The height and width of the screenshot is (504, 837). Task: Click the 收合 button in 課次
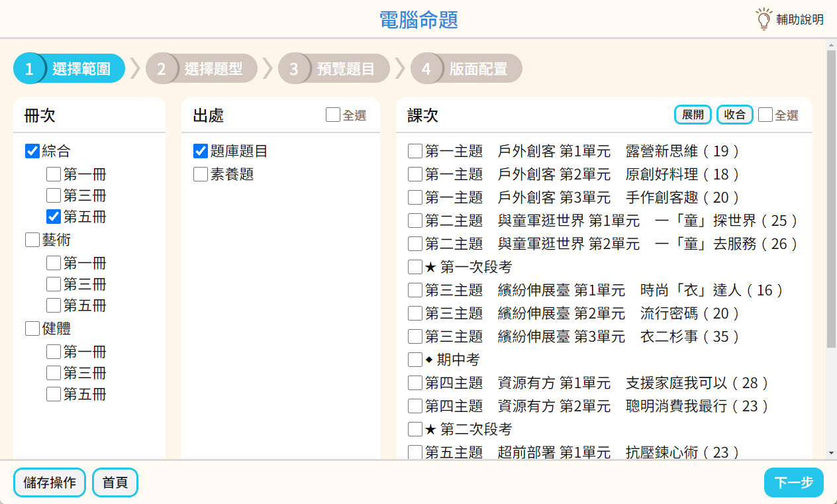[735, 115]
